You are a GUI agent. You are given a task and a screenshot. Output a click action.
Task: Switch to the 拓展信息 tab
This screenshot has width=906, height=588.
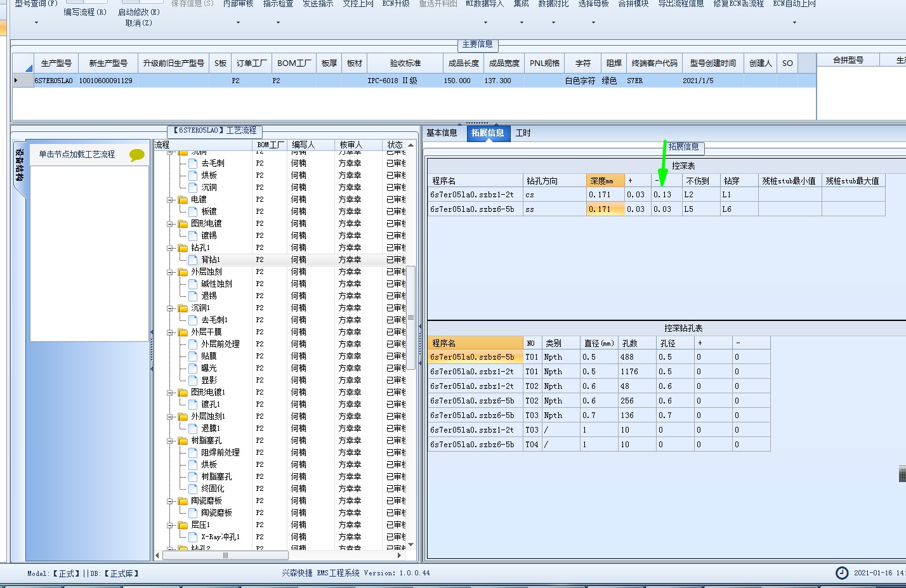(x=488, y=133)
